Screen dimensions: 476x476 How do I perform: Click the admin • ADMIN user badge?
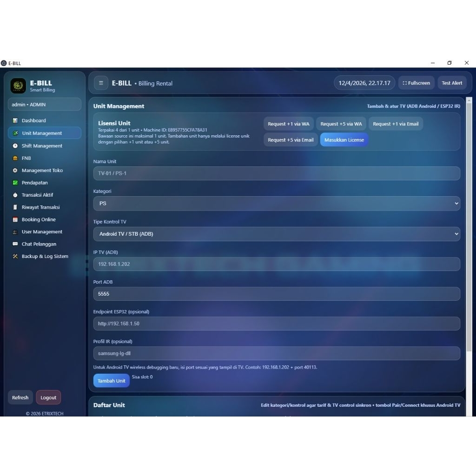44,105
